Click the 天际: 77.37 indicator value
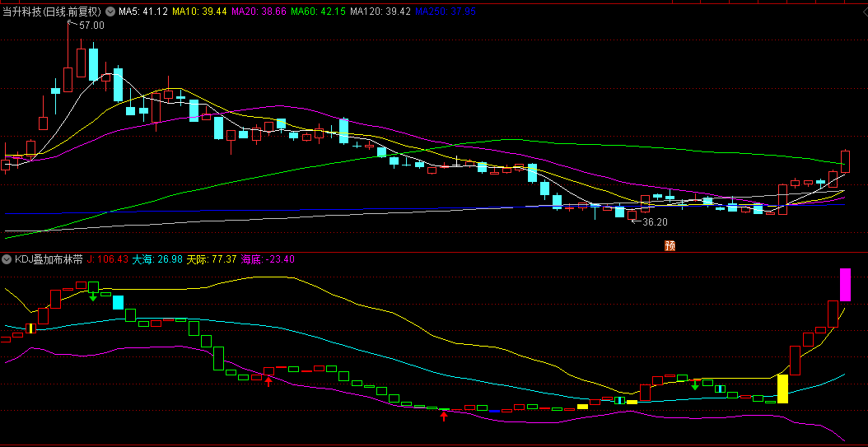868x447 pixels. [x=212, y=259]
